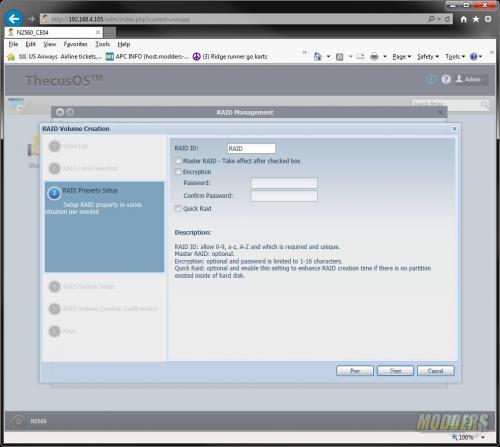Open the Favorites menu
The image size is (500, 447).
pyautogui.click(x=75, y=44)
